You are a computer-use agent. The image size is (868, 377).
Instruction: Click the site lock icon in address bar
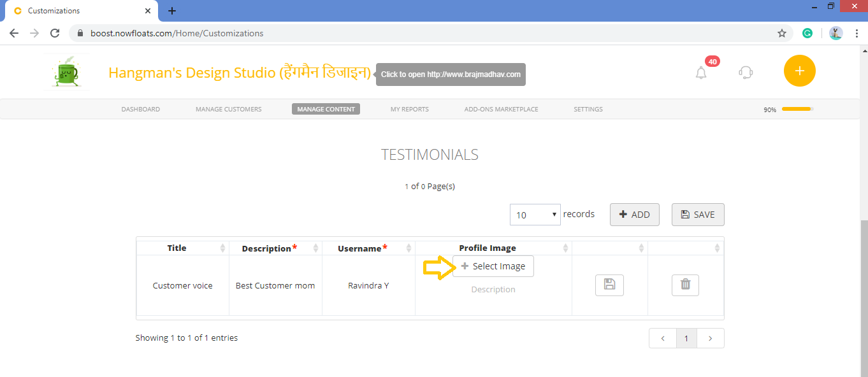80,33
